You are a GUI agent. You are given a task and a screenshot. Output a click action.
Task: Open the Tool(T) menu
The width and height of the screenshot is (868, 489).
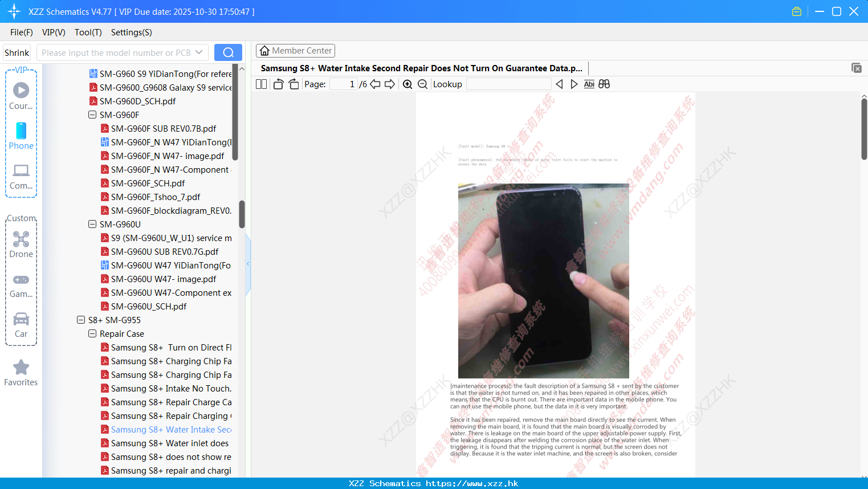point(88,32)
